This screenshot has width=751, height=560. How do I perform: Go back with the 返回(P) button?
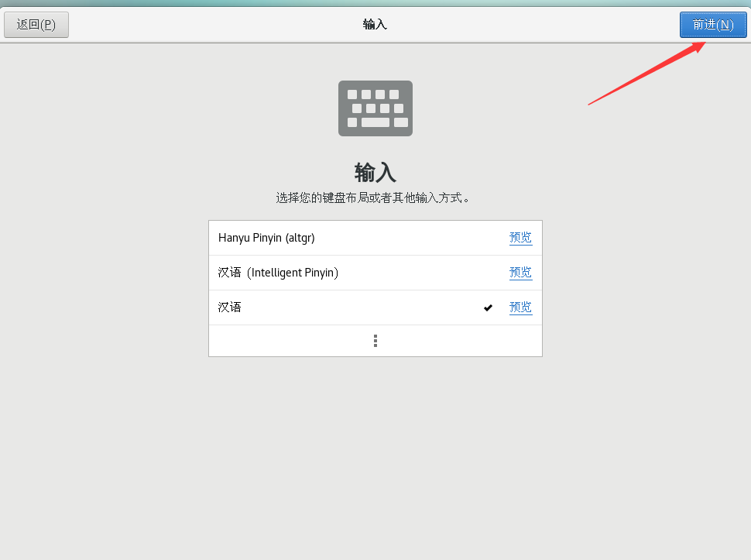pyautogui.click(x=36, y=25)
